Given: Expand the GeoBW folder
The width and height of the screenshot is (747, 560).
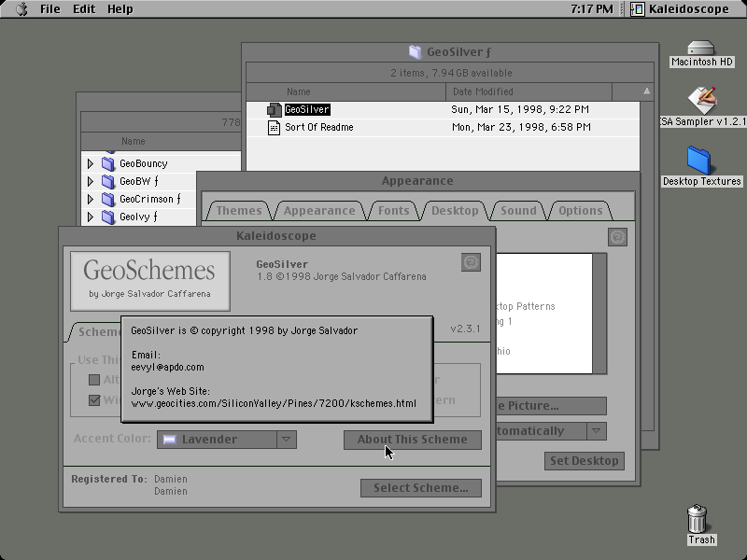Looking at the screenshot, I should click(x=90, y=181).
